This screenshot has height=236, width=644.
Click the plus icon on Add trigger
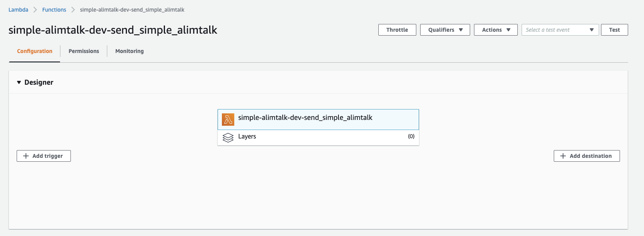(x=26, y=156)
